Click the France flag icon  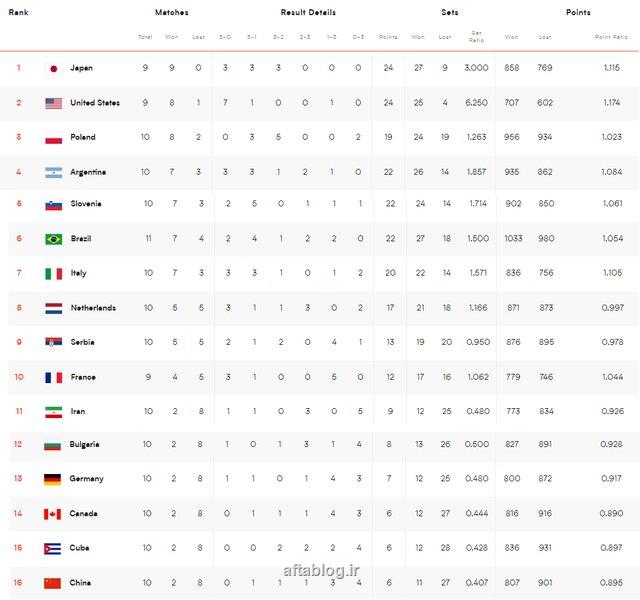[54, 377]
